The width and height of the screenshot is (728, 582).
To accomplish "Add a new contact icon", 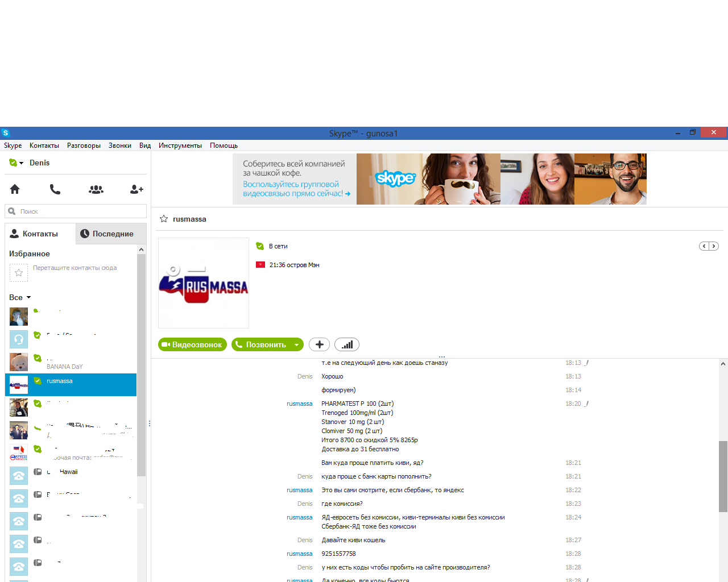I will point(136,189).
